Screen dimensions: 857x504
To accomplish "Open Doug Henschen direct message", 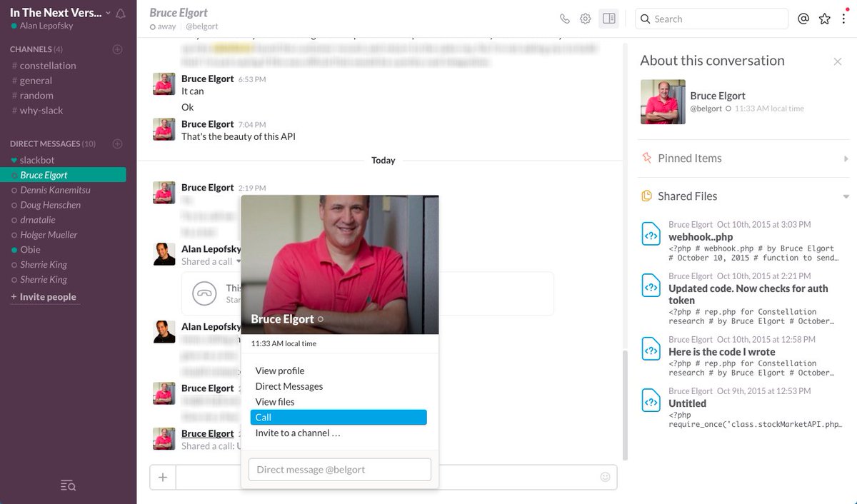I will click(46, 205).
